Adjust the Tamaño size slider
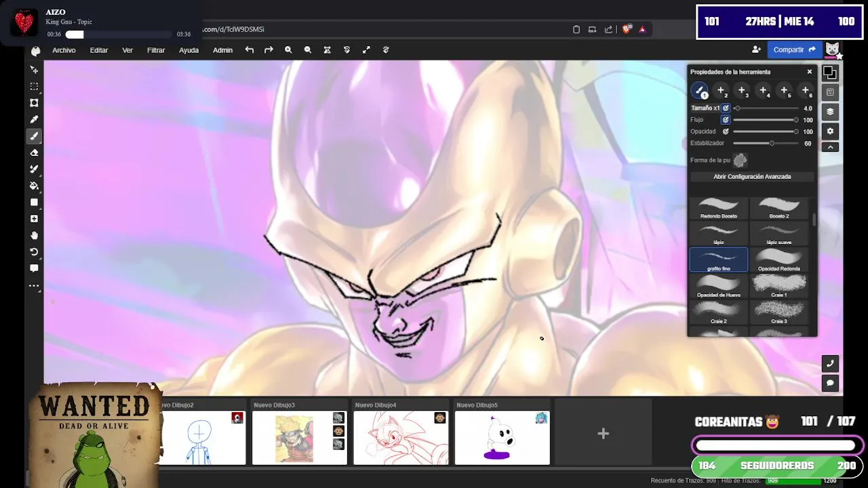 tap(766, 108)
